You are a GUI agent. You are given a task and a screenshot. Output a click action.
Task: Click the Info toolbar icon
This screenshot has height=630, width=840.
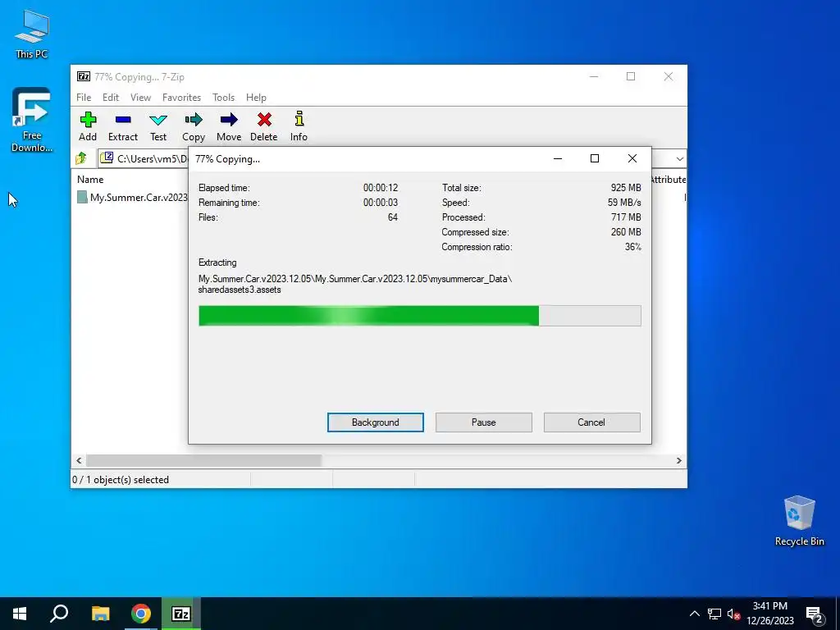(299, 119)
